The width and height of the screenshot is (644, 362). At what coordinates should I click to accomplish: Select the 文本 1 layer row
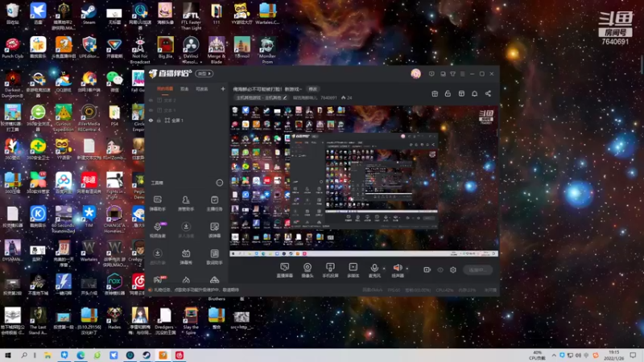click(187, 110)
